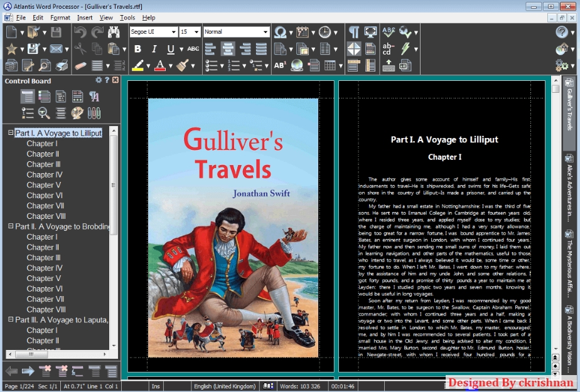
Task: Collapse Part III. A Voyage to Laputa
Action: tap(11, 319)
